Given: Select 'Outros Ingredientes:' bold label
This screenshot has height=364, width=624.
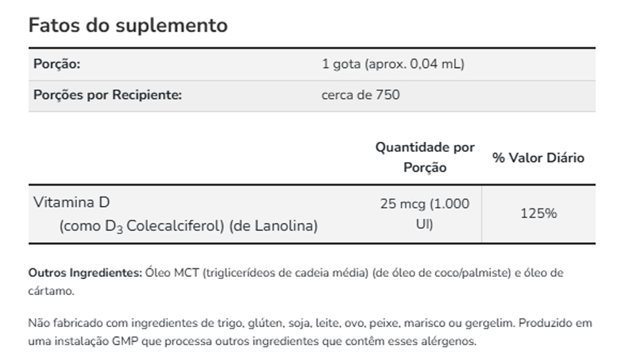Looking at the screenshot, I should [85, 273].
